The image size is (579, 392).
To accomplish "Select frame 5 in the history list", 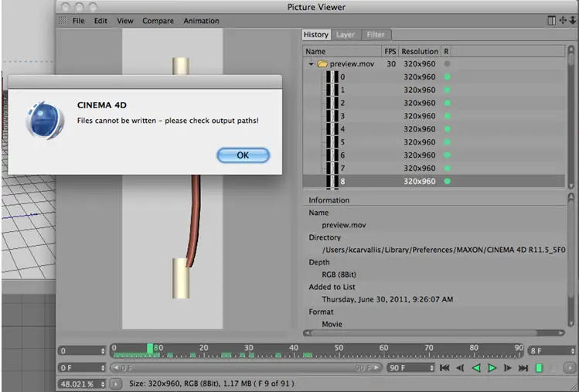I will tap(434, 142).
